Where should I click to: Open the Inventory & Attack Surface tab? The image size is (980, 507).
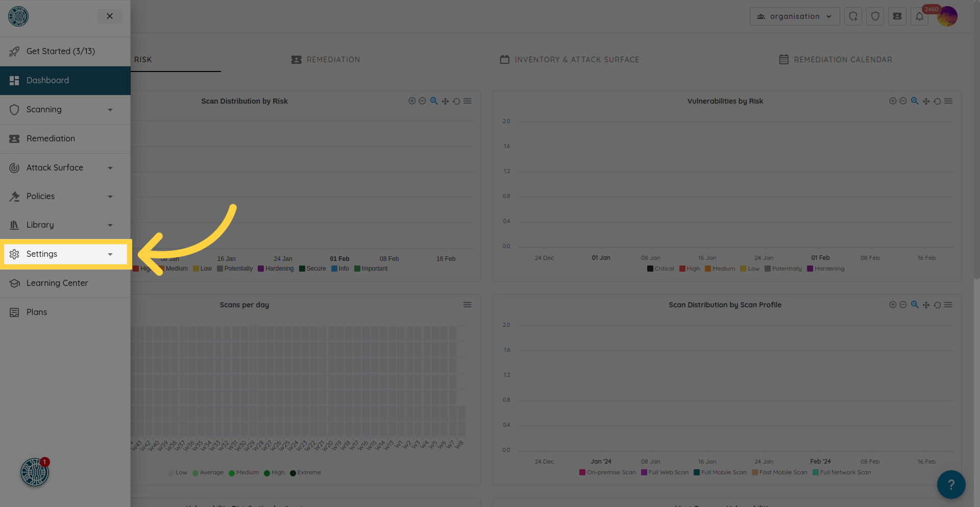570,60
